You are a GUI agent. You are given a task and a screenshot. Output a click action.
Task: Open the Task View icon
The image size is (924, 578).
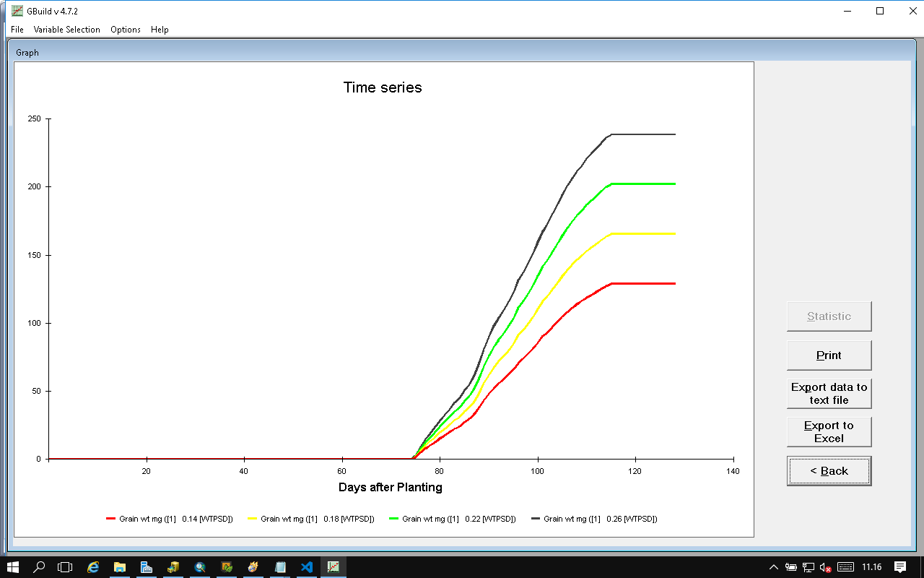(x=66, y=567)
